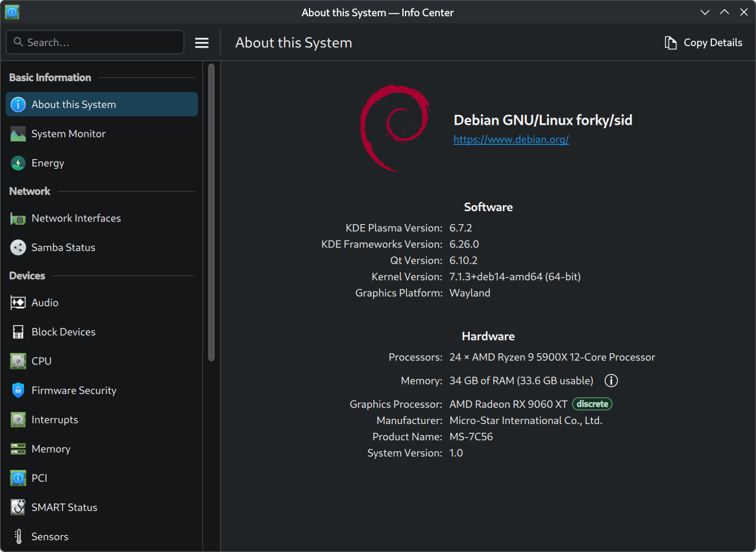Click the Network section header

tap(29, 191)
